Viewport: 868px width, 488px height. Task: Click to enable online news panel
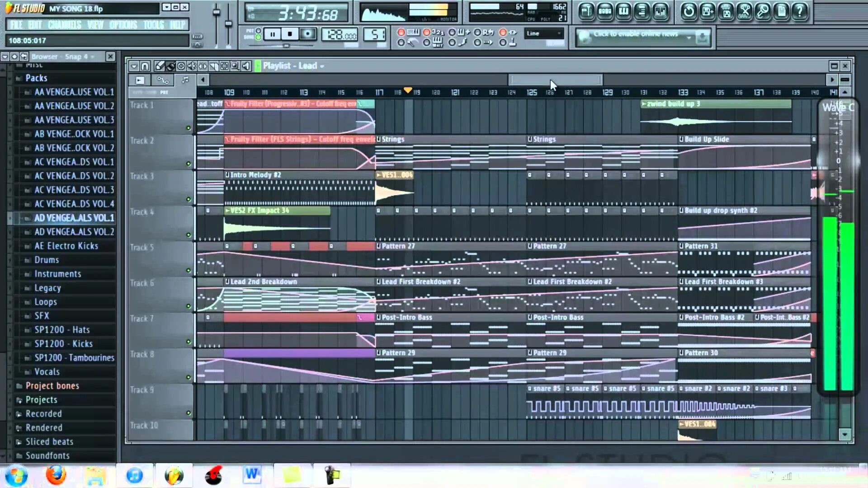point(635,35)
